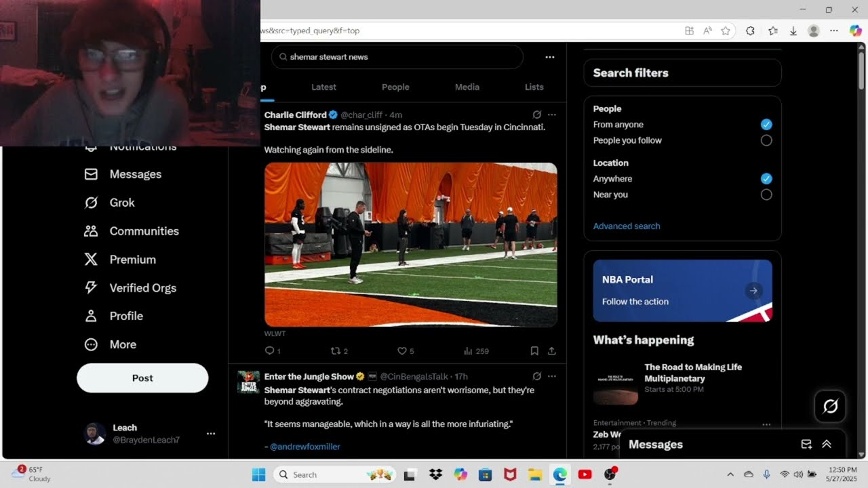
Task: Open the Bengals practice field photo
Action: (411, 245)
